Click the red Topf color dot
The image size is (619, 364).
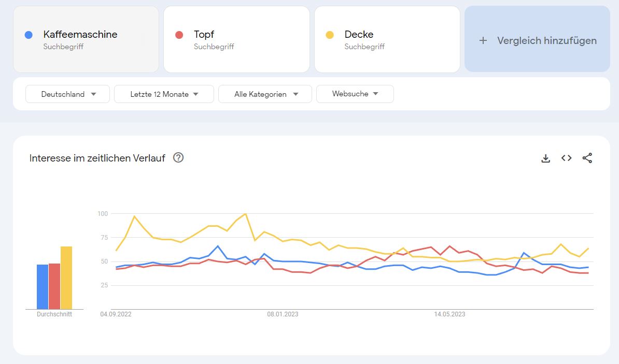coord(179,35)
